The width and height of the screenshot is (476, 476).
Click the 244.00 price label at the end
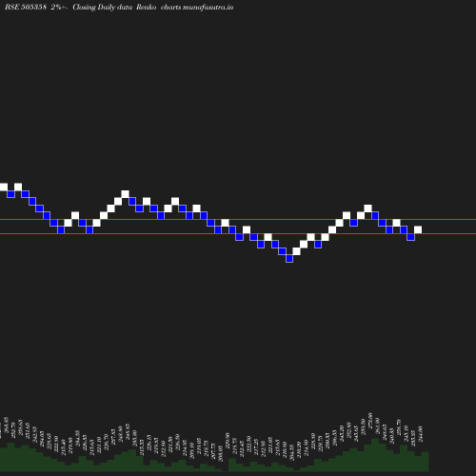pos(421,434)
